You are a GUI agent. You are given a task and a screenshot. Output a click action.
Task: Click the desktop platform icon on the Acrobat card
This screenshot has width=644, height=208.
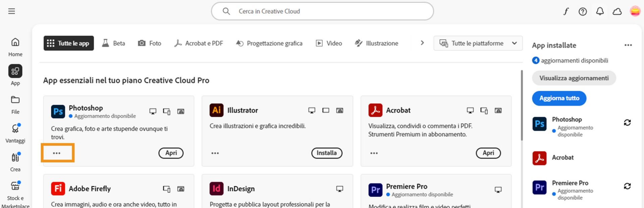pyautogui.click(x=470, y=110)
